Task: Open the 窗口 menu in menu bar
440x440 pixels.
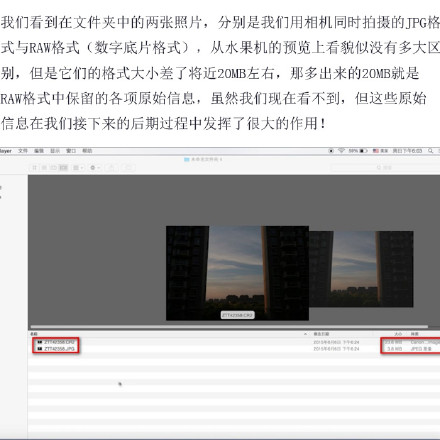Action: coord(71,151)
